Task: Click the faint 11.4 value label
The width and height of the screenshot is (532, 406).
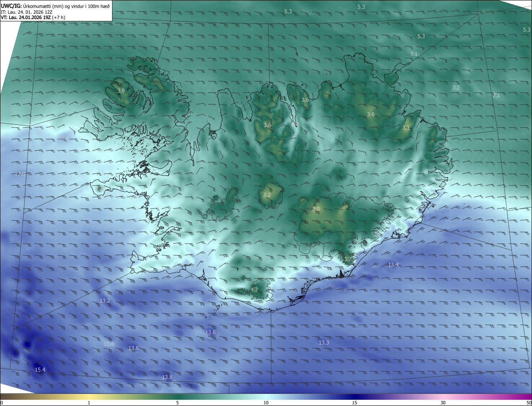Action: [x=64, y=138]
